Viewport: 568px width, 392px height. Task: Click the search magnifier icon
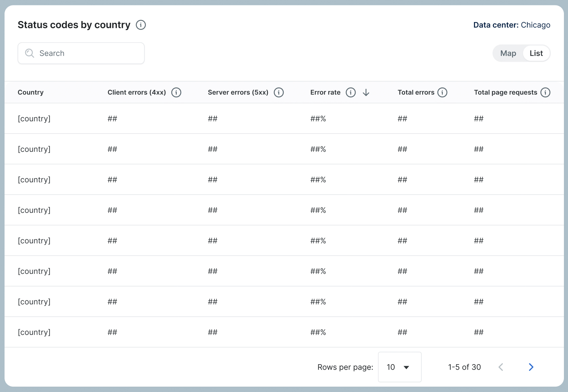coord(30,53)
